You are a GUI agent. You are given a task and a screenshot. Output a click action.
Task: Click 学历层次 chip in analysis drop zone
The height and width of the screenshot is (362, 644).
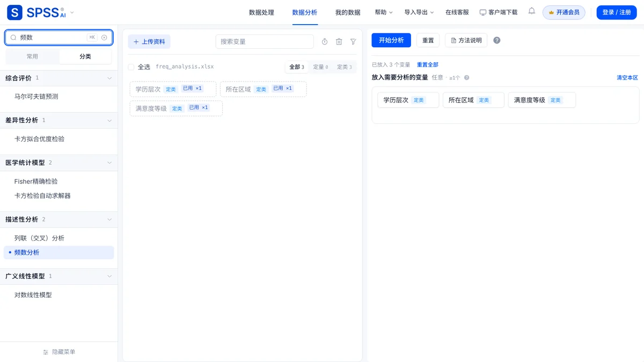click(408, 100)
